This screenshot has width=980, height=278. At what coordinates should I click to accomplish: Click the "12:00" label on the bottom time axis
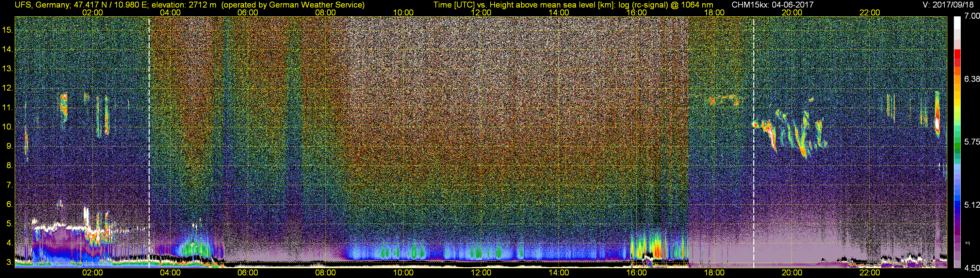(481, 273)
